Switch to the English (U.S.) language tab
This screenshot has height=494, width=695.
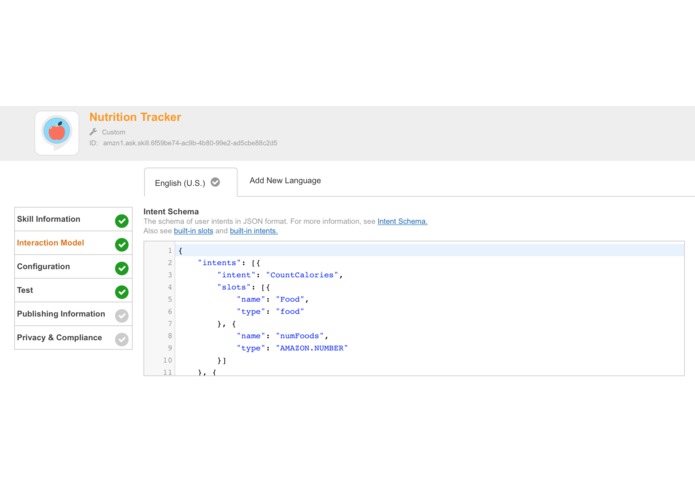pos(191,183)
